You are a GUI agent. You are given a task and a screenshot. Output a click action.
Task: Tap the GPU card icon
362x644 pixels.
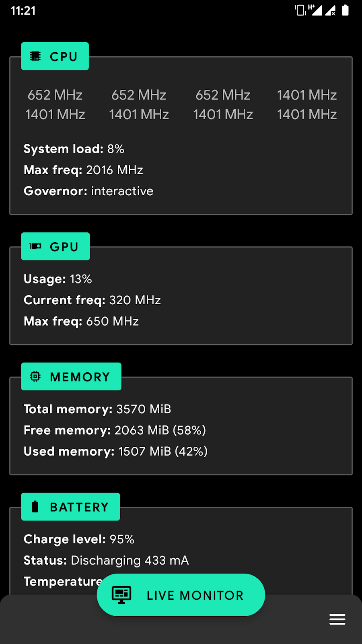(x=35, y=246)
